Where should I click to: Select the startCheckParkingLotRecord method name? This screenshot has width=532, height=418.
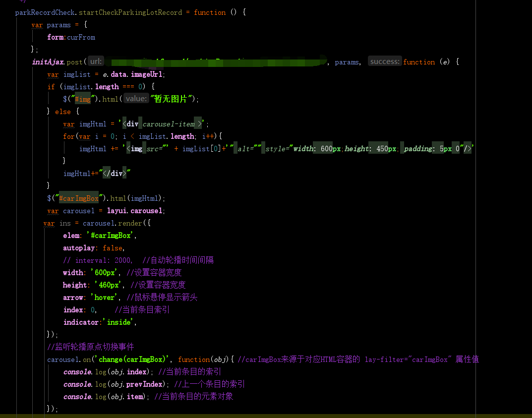pyautogui.click(x=130, y=12)
